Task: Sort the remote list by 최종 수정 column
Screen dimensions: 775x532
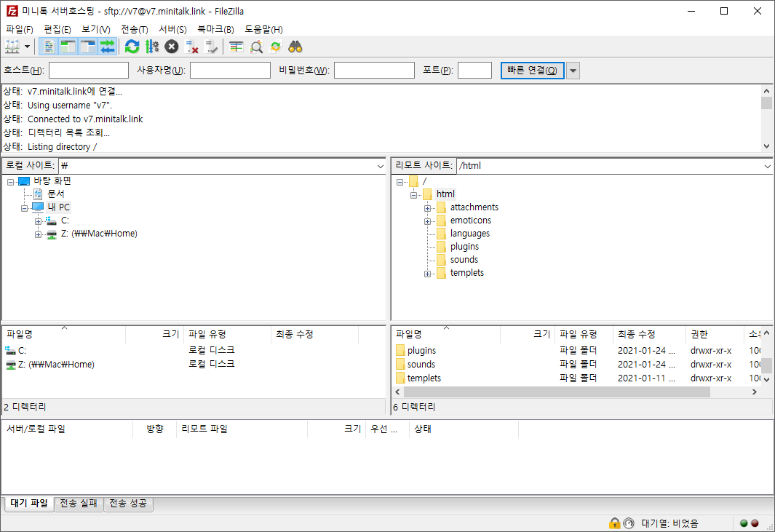Action: point(649,334)
